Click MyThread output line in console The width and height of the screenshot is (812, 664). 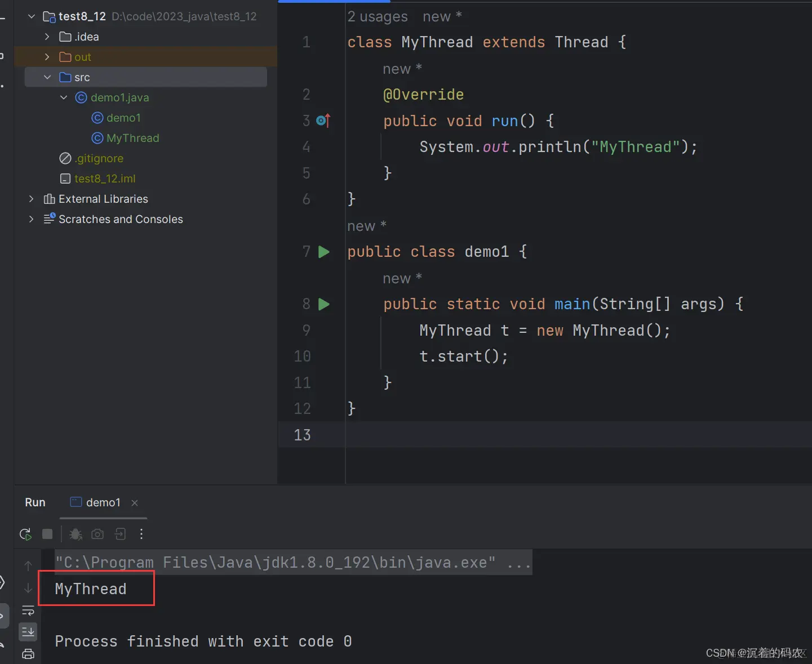tap(91, 589)
